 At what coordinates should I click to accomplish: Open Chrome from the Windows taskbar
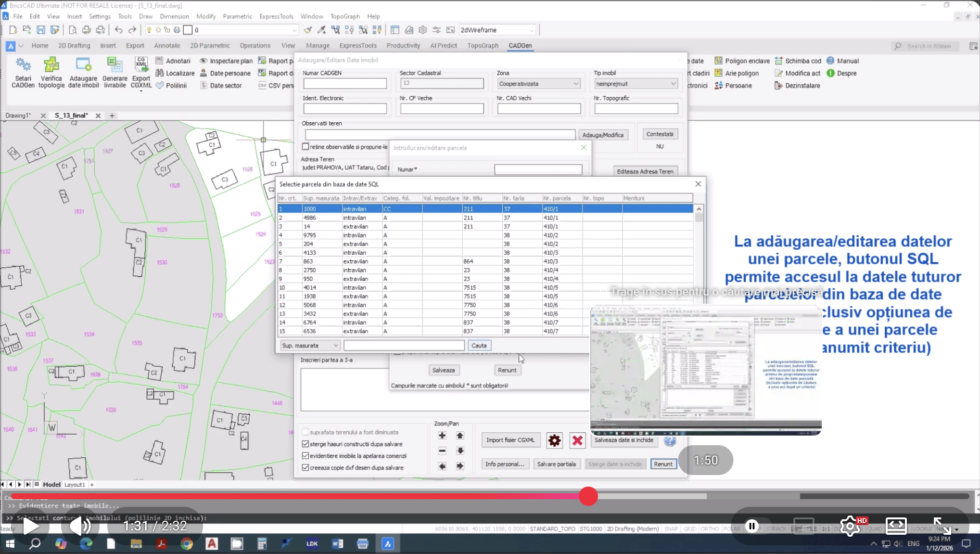(x=187, y=544)
